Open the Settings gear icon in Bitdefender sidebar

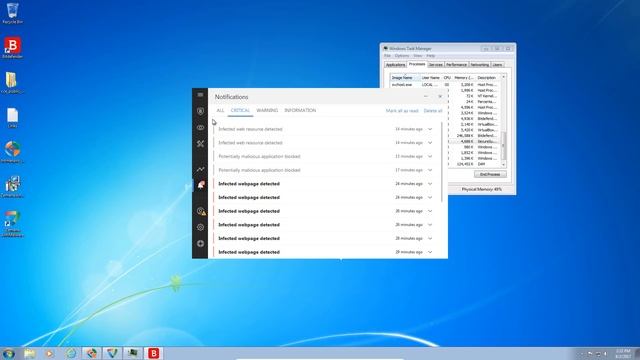pyautogui.click(x=200, y=227)
